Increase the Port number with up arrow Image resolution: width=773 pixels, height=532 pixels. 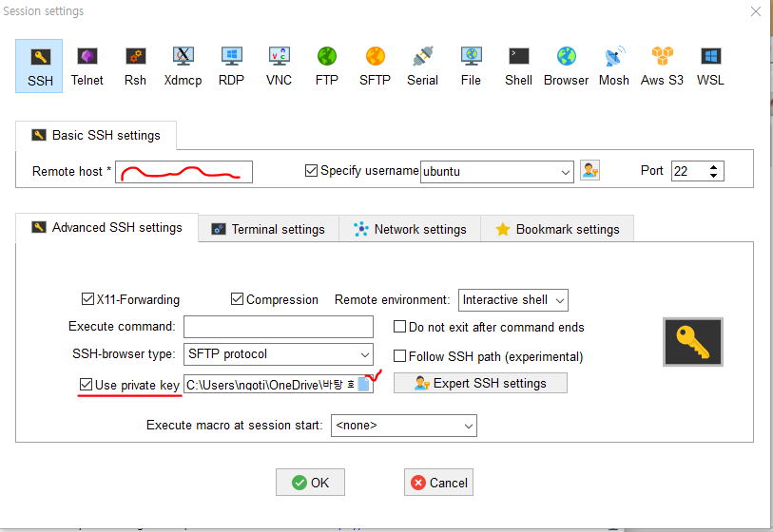point(713,167)
